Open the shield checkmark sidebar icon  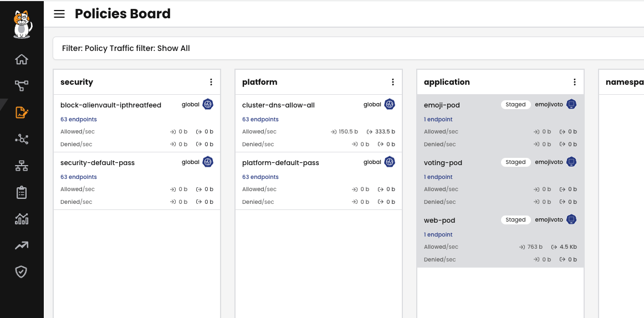(22, 271)
